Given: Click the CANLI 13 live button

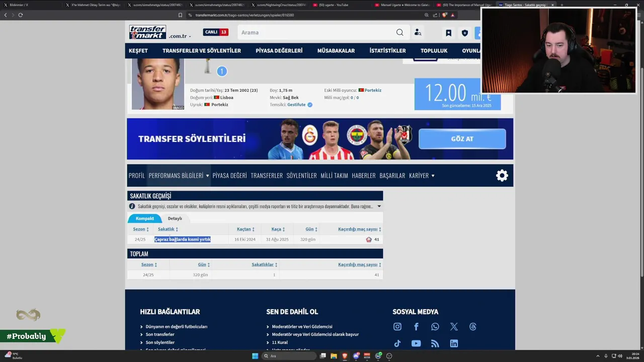Looking at the screenshot, I should tap(216, 32).
